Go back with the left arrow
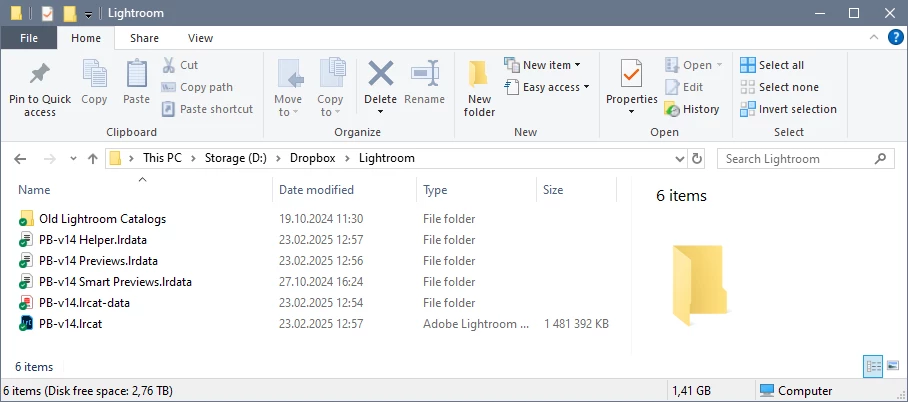This screenshot has width=908, height=402. tap(20, 159)
